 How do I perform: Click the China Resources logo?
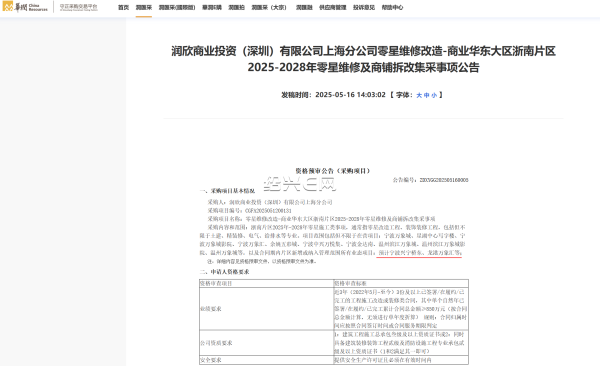[25, 7]
